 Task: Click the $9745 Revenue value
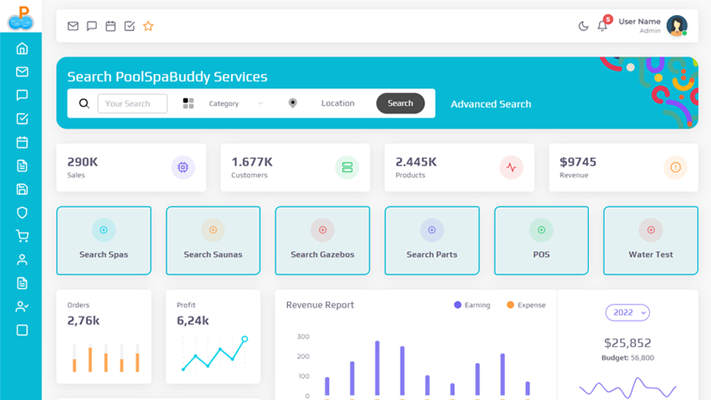pyautogui.click(x=578, y=162)
